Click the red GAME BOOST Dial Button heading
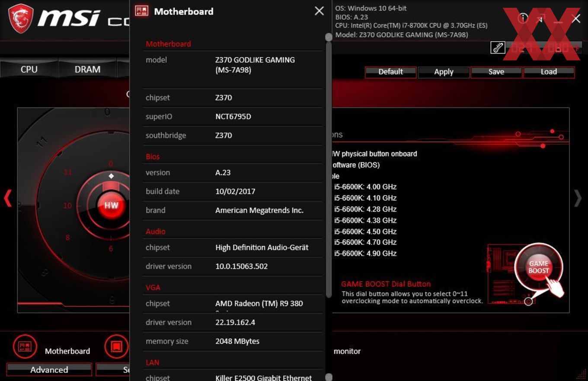This screenshot has height=381, width=588. coord(386,284)
